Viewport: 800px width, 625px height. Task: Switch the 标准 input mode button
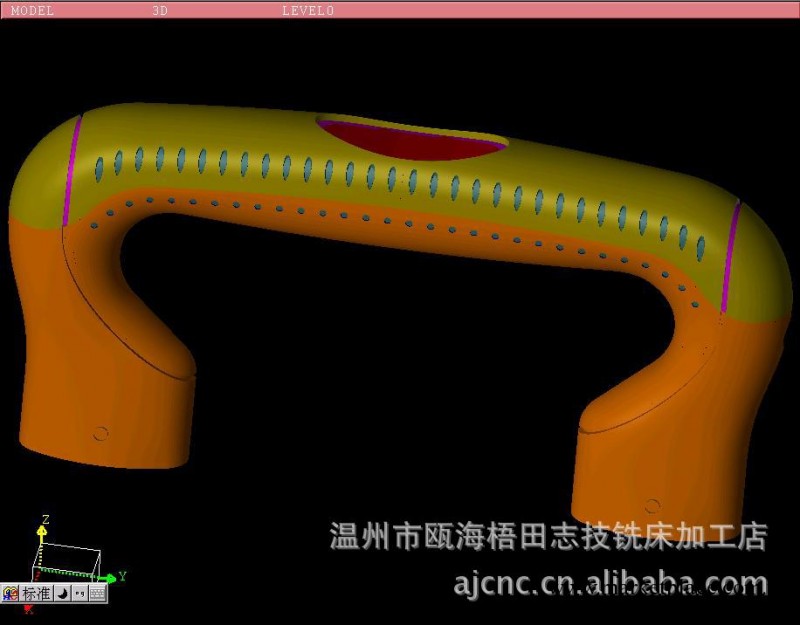click(x=36, y=593)
